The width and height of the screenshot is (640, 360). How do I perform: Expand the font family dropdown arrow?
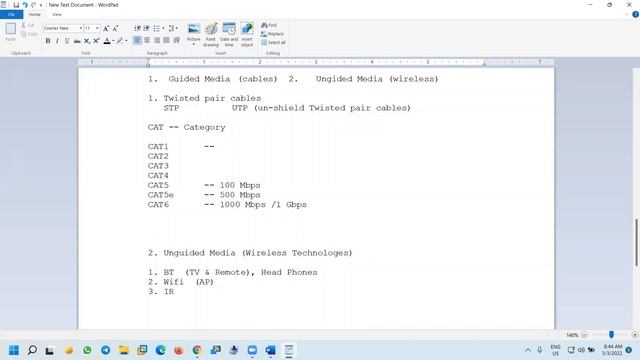coord(81,28)
